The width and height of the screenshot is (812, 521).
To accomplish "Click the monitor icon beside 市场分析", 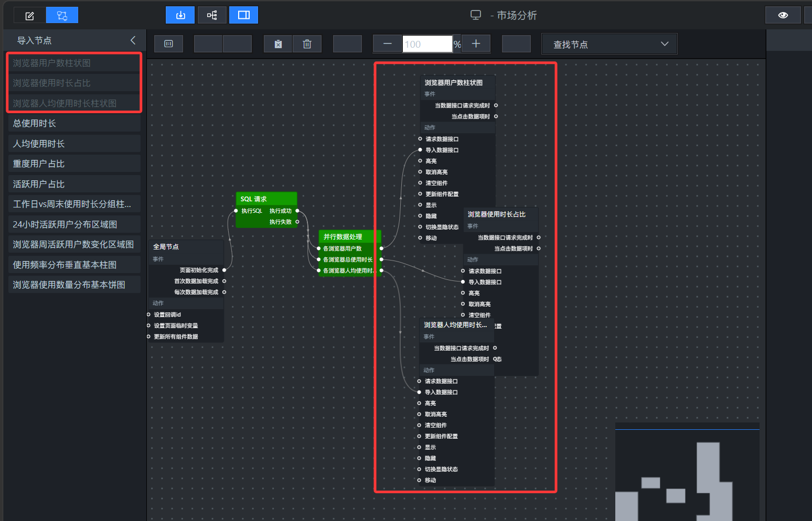I will pos(476,15).
